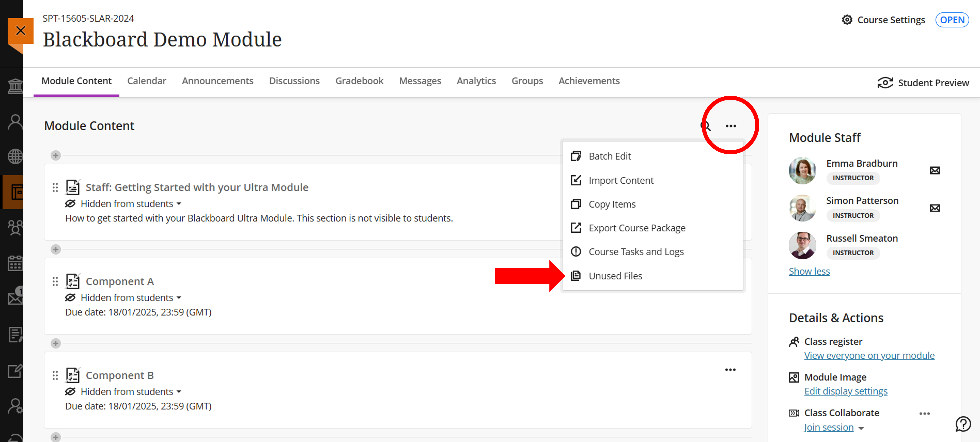Click Simon Patterson's profile photo
This screenshot has width=980, height=442.
[802, 208]
